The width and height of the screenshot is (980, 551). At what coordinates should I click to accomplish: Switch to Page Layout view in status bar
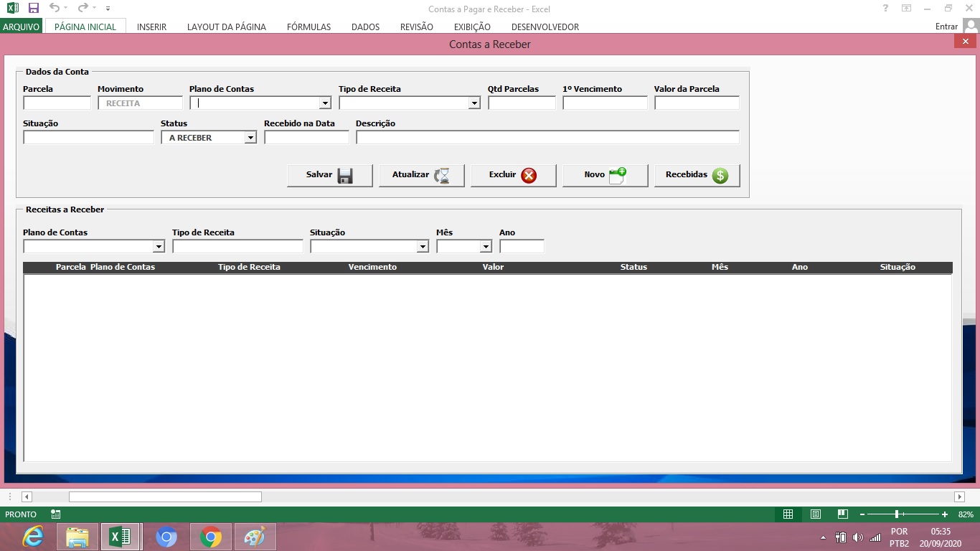(815, 514)
